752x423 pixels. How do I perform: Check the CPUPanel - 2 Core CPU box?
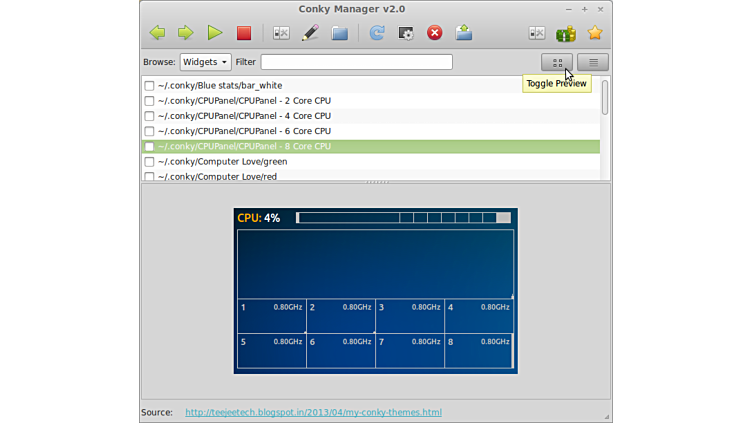point(149,101)
